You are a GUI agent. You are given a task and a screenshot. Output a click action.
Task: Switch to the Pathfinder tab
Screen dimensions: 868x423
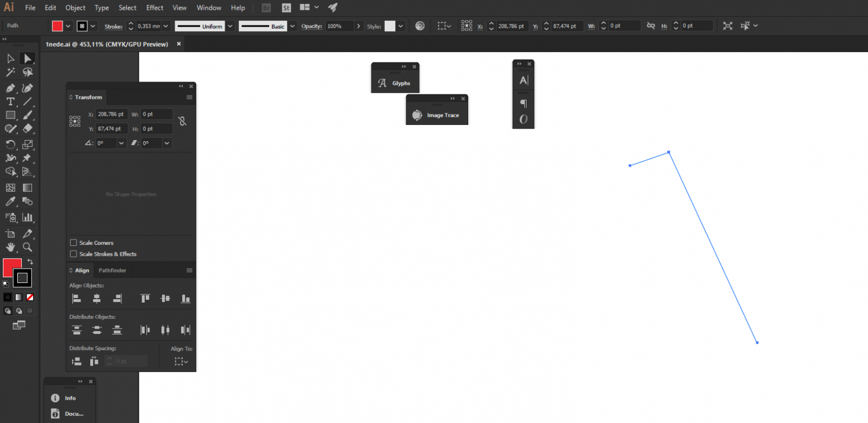click(x=112, y=270)
